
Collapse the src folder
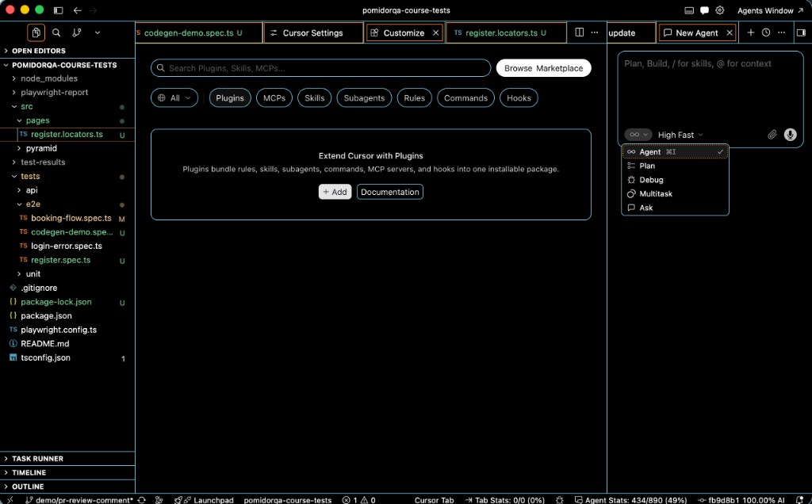coord(67,106)
